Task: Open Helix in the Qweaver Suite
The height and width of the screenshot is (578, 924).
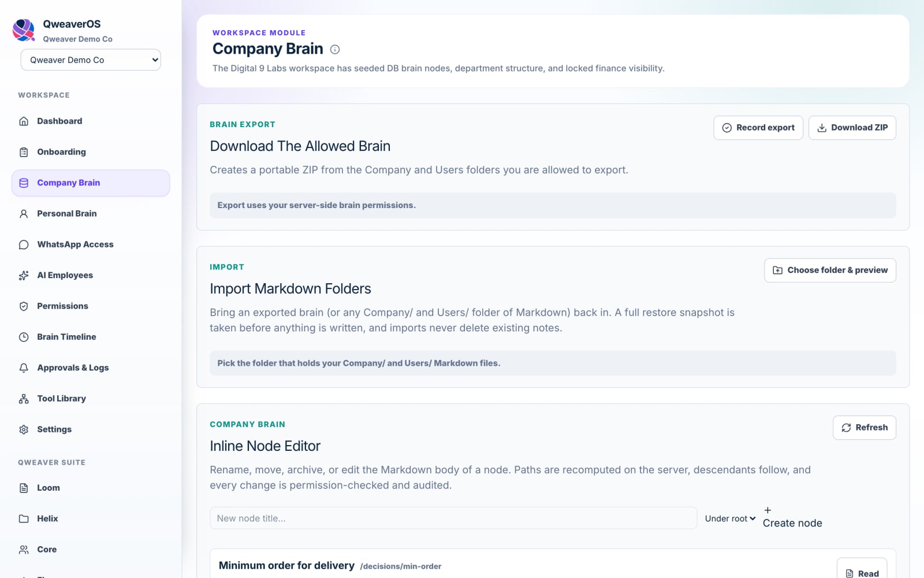Action: click(91, 518)
